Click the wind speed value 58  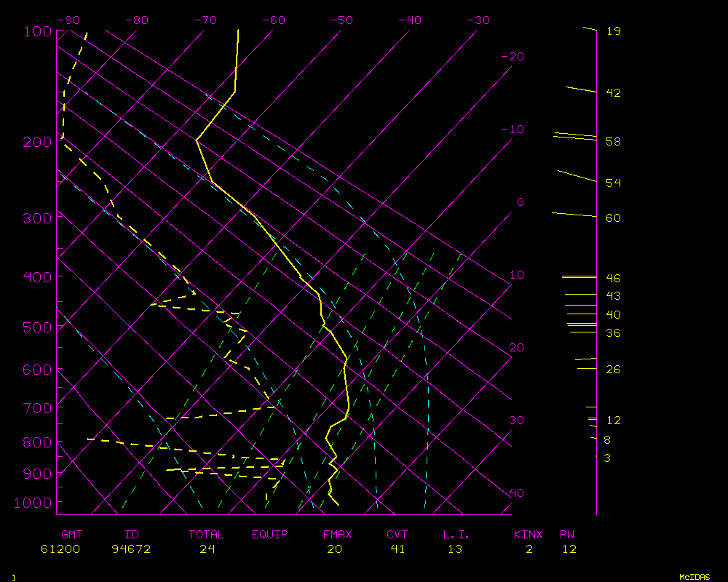613,142
